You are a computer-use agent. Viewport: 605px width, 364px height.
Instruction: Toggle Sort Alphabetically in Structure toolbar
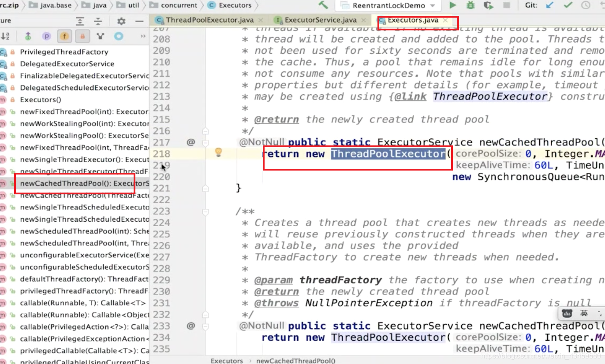click(5, 36)
